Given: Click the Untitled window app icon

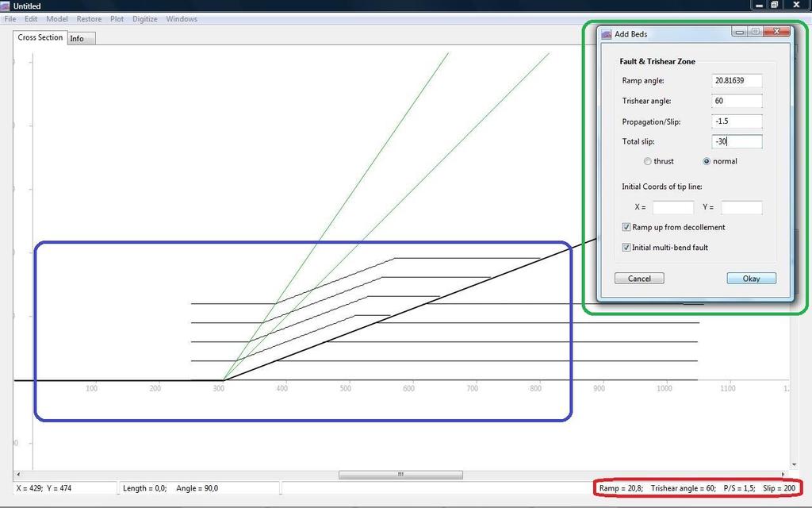Looking at the screenshot, I should pyautogui.click(x=6, y=6).
